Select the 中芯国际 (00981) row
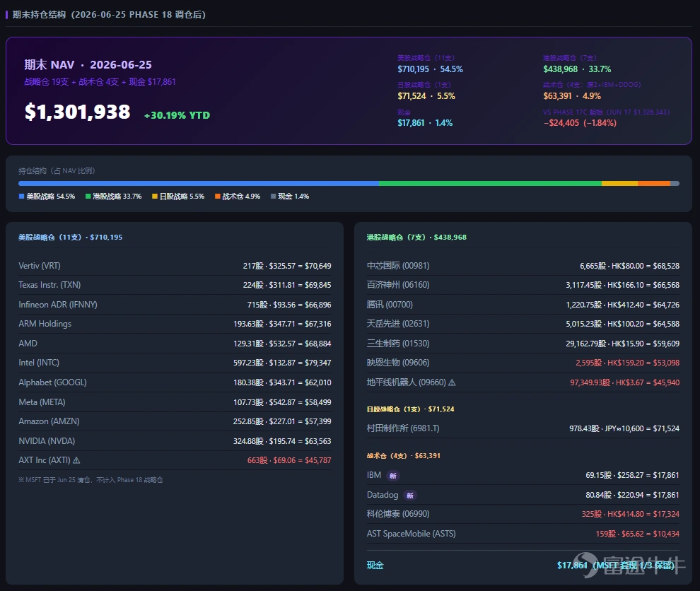 coord(523,266)
